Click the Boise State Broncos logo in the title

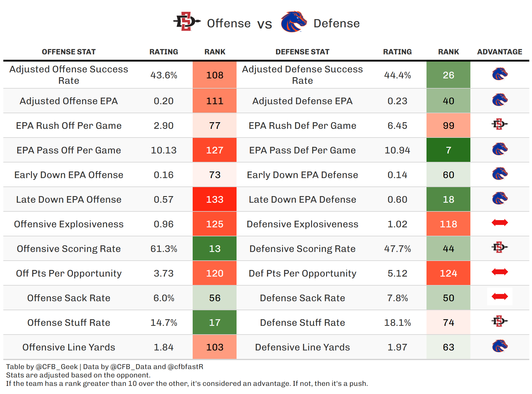tap(293, 22)
